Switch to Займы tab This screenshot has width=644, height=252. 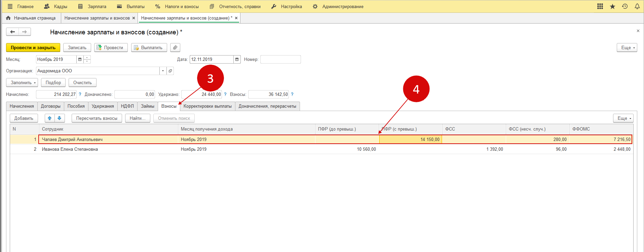(x=148, y=106)
